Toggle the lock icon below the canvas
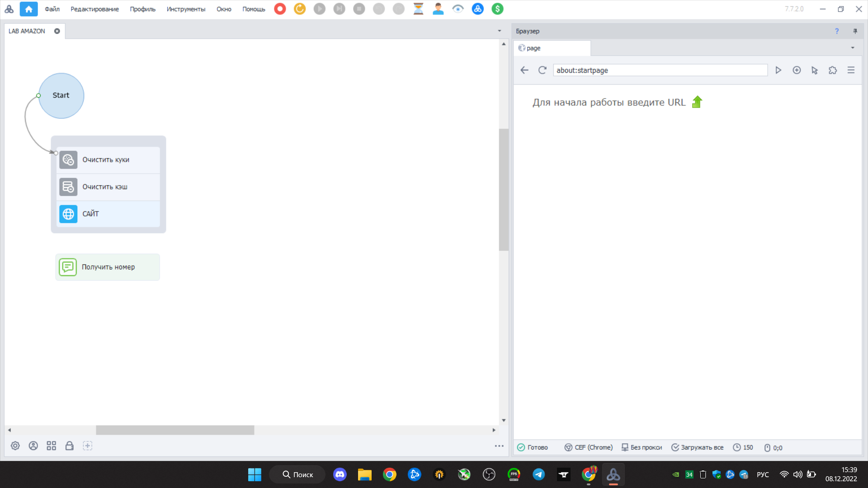Image resolution: width=868 pixels, height=488 pixels. [x=69, y=446]
